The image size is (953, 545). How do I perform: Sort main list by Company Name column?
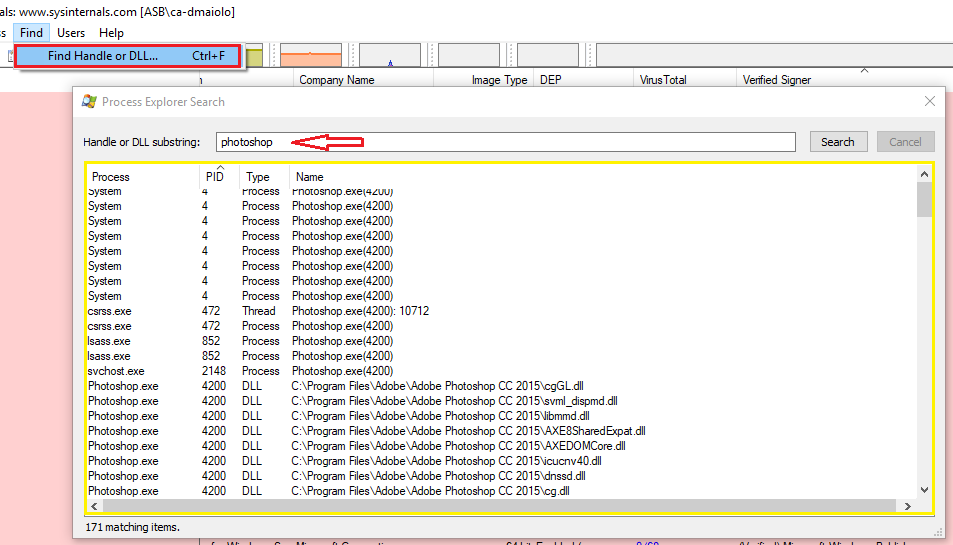(x=363, y=80)
